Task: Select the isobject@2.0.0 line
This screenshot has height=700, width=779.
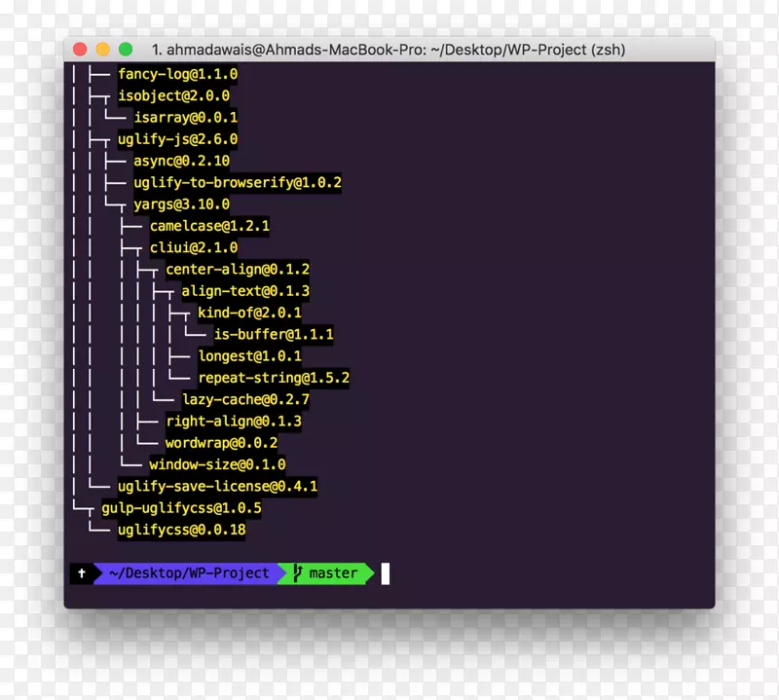Action: (x=173, y=95)
